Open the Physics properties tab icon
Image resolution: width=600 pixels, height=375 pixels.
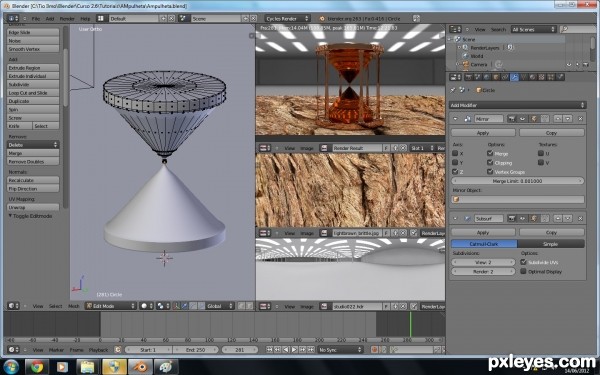(560, 77)
